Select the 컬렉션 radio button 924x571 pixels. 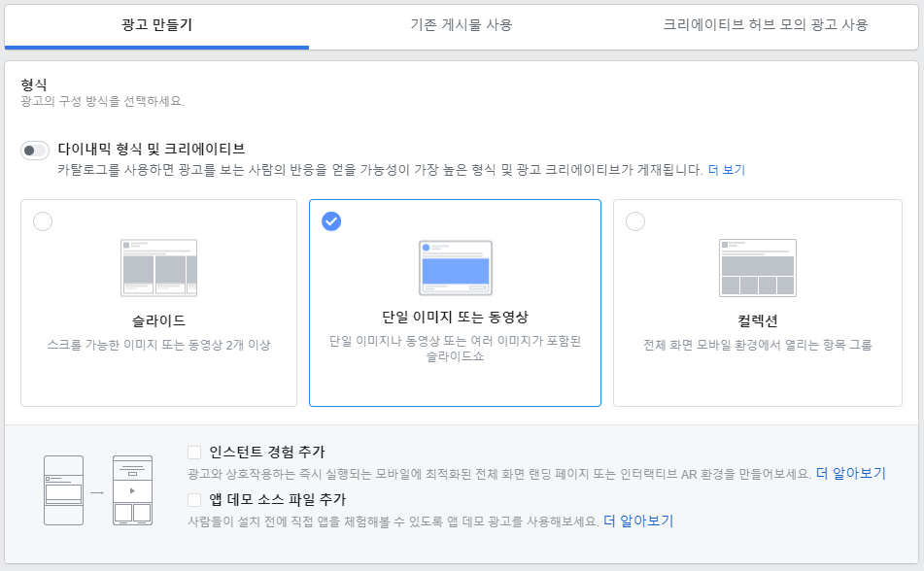[635, 221]
